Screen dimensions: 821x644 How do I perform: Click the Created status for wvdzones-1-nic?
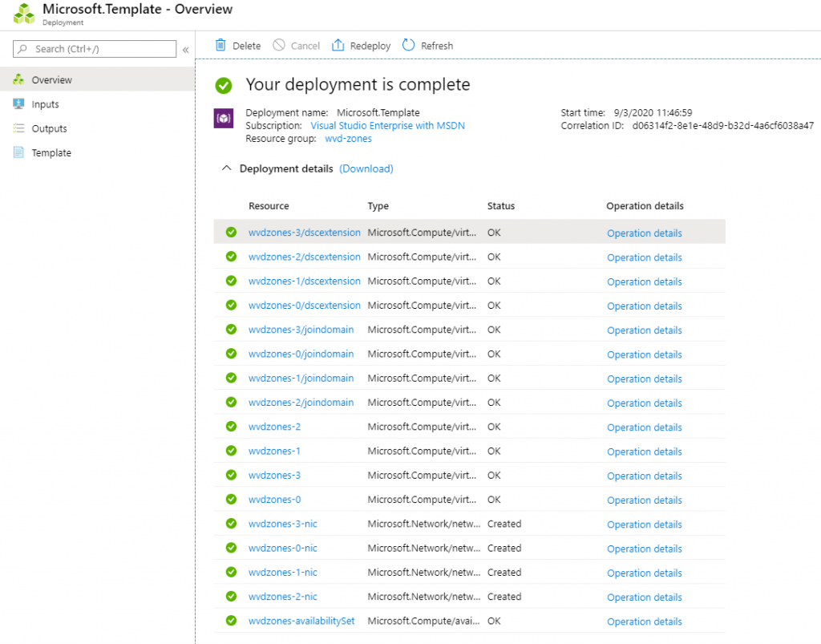tap(504, 573)
